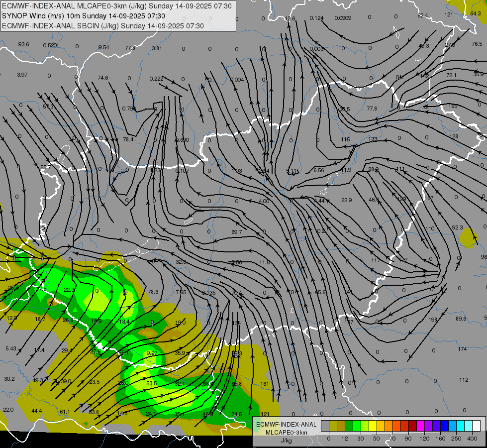This screenshot has width=487, height=448.
Task: Click the map value 85.8
Action: 236,384
